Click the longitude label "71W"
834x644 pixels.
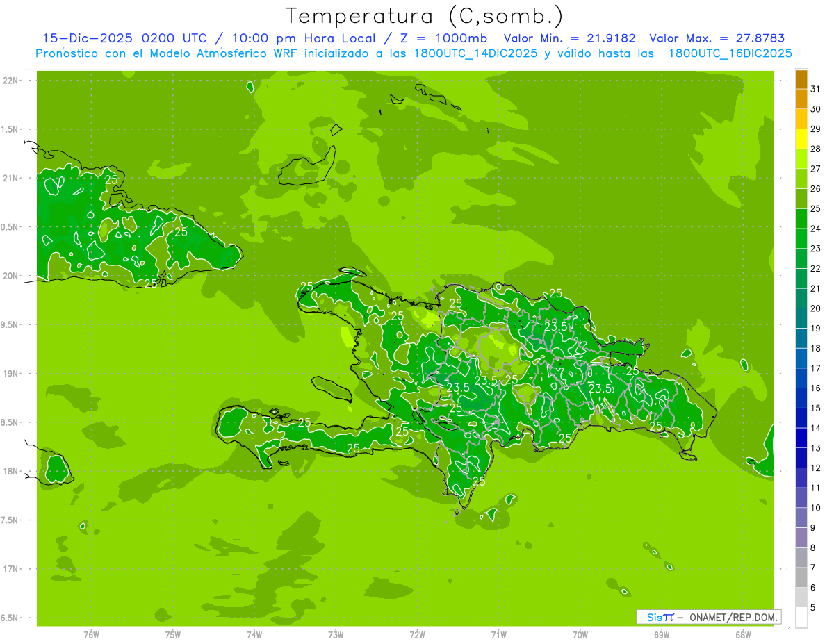pos(498,635)
